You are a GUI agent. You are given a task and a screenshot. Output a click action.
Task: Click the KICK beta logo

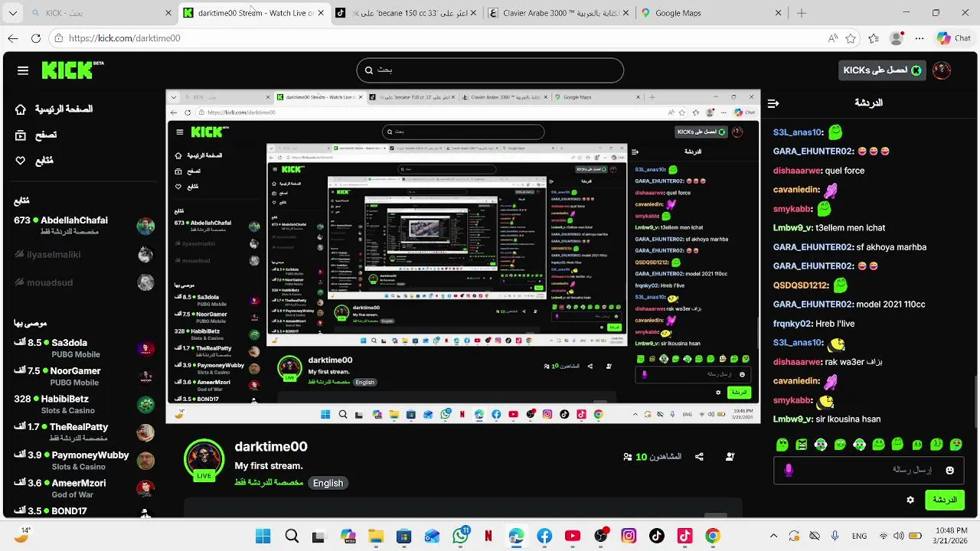point(73,70)
